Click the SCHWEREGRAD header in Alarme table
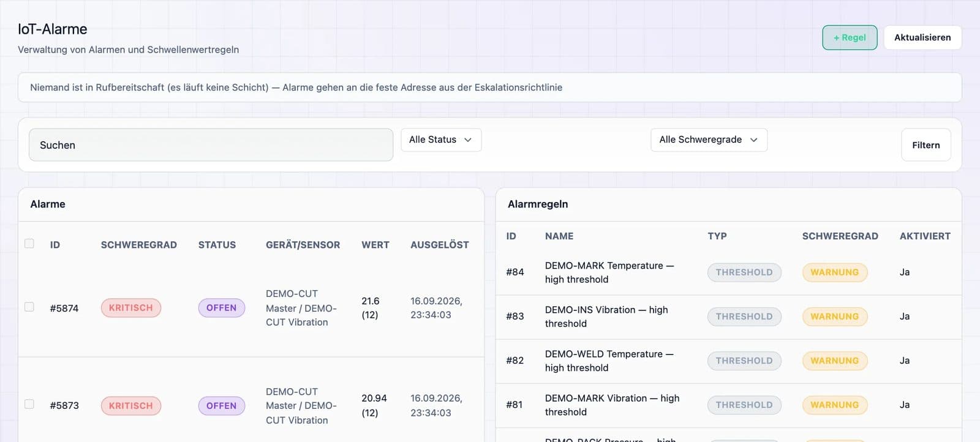Viewport: 980px width, 442px height. click(x=139, y=245)
